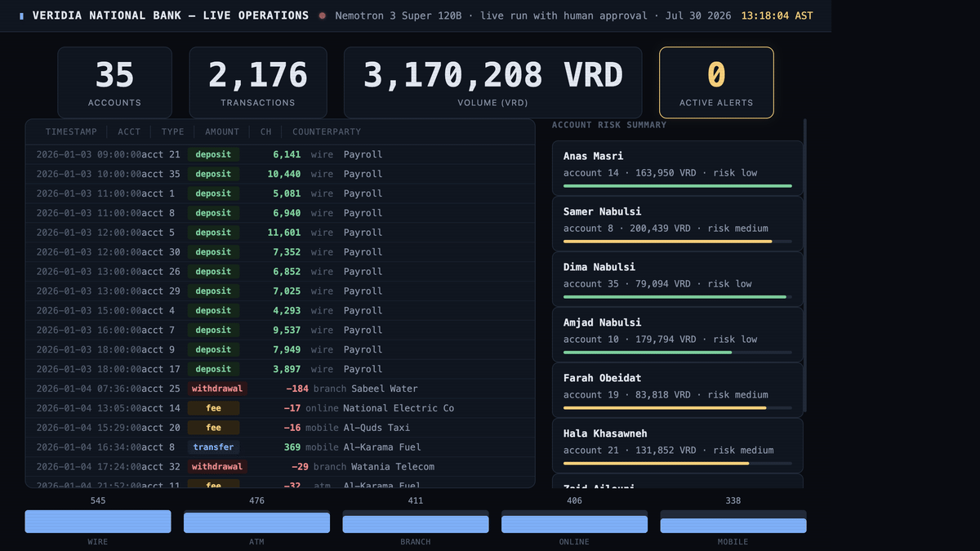Open Samer Nabulsi account 8 card
Viewport: 980px width, 551px height.
[x=678, y=224]
